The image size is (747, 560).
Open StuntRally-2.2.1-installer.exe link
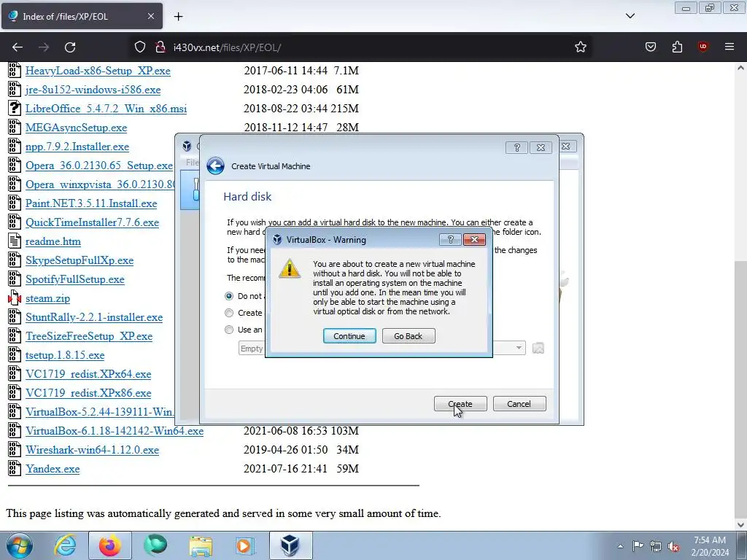94,317
